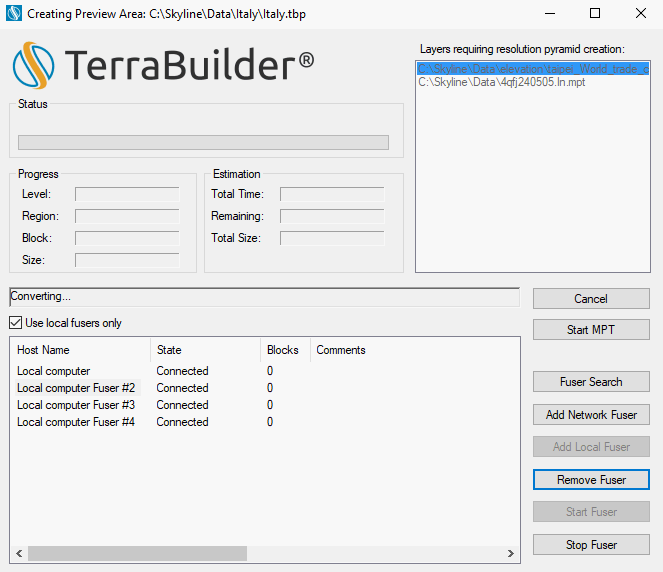This screenshot has width=663, height=572.
Task: Click the Remove Fuser button
Action: point(591,480)
